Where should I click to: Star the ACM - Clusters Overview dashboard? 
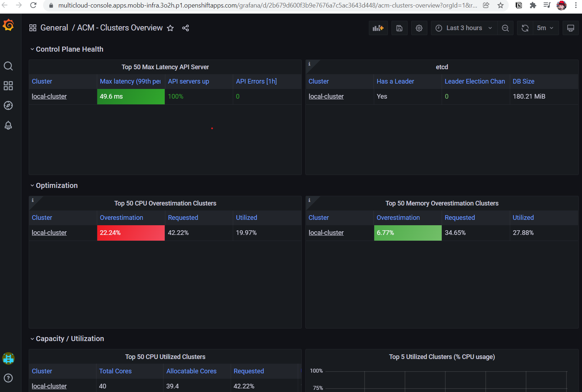point(170,28)
